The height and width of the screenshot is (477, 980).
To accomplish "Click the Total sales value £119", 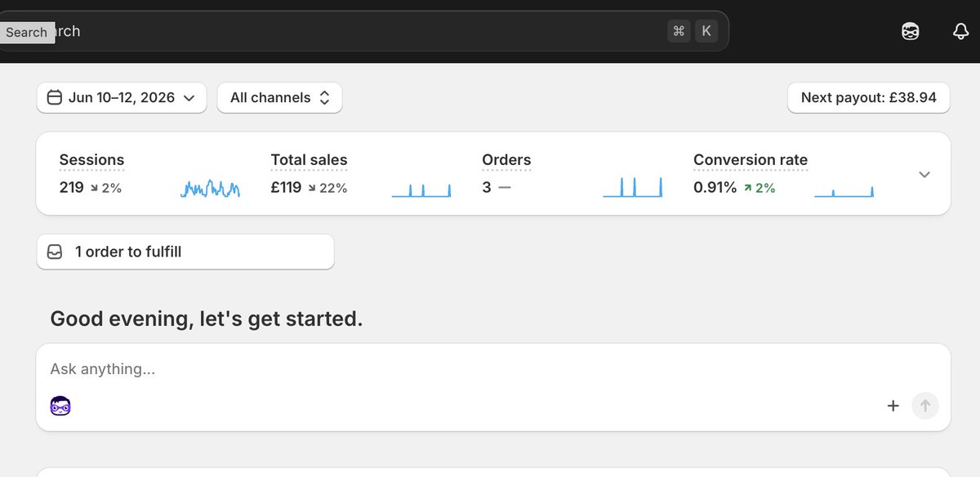I will pos(287,188).
